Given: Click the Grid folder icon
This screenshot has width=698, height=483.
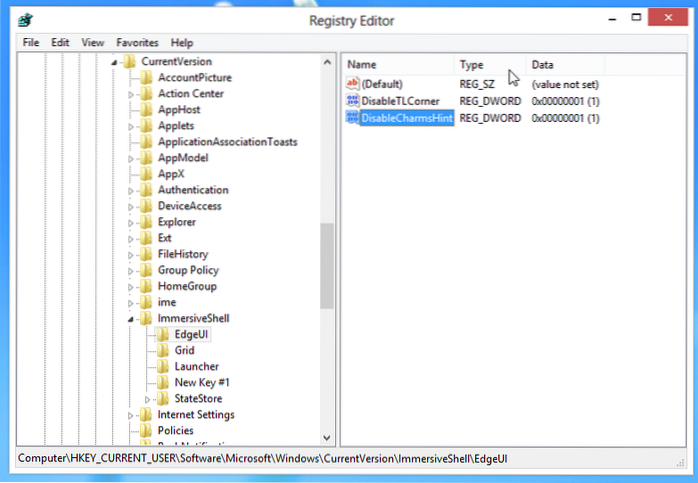Looking at the screenshot, I should coord(163,350).
